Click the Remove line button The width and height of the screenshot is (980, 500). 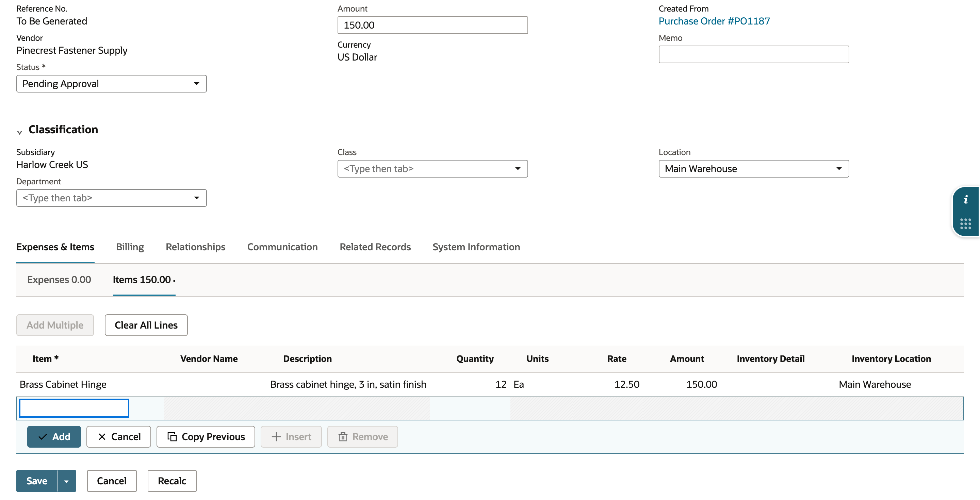tap(362, 437)
